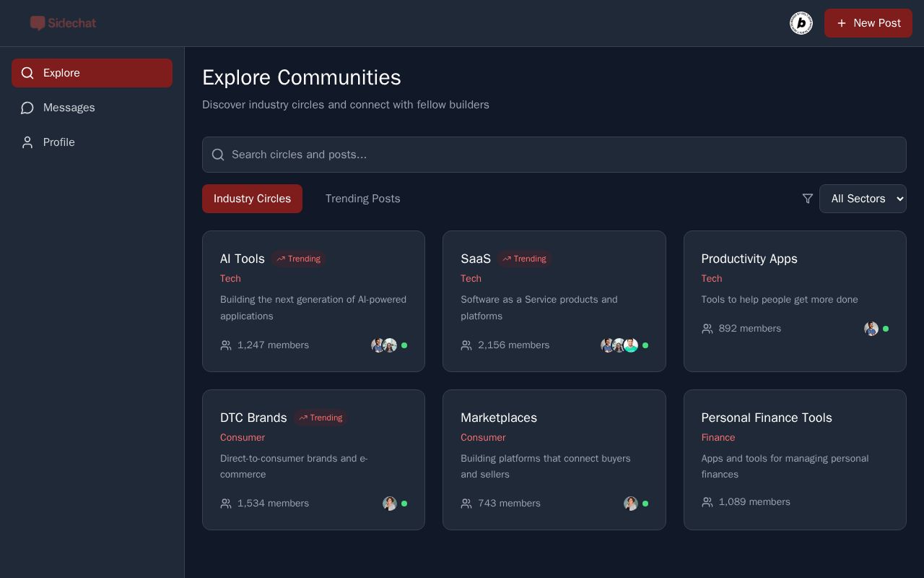Click the Explore magnifier icon in sidebar
Screen dimensions: 924x578
[x=27, y=73]
